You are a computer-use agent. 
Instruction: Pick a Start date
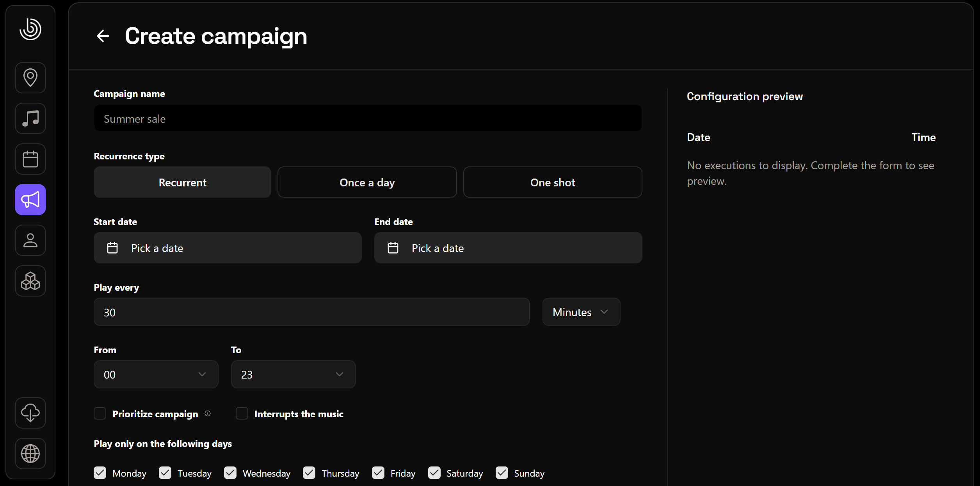tap(228, 248)
